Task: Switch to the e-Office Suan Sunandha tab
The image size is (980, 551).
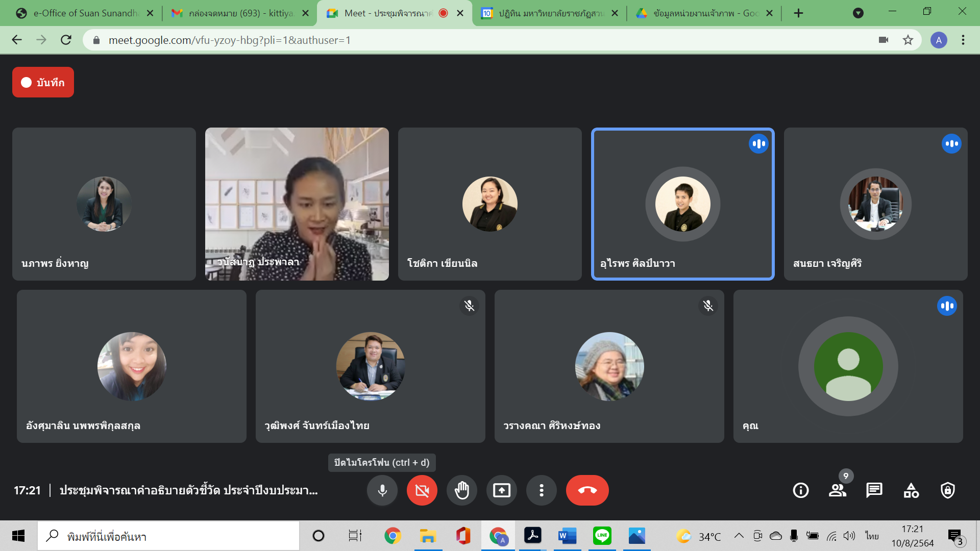Action: (84, 13)
